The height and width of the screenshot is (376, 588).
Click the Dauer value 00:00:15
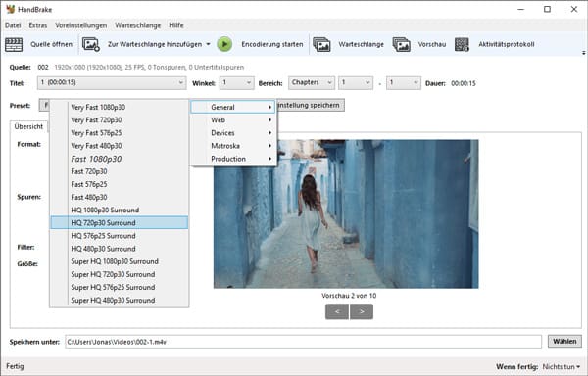[464, 83]
